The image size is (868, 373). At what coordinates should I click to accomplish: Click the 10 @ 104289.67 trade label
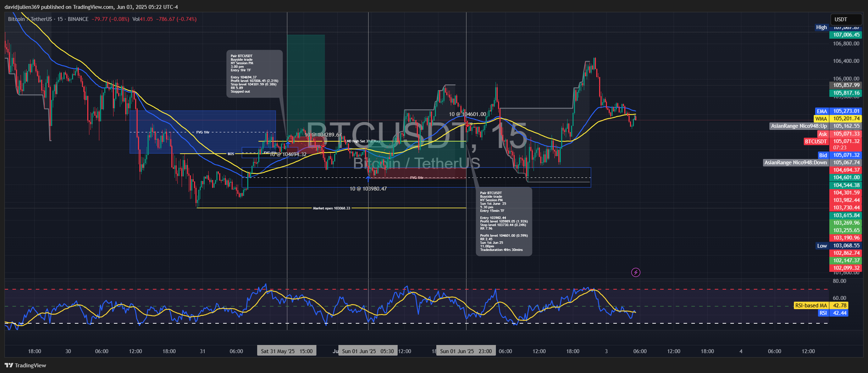[323, 135]
